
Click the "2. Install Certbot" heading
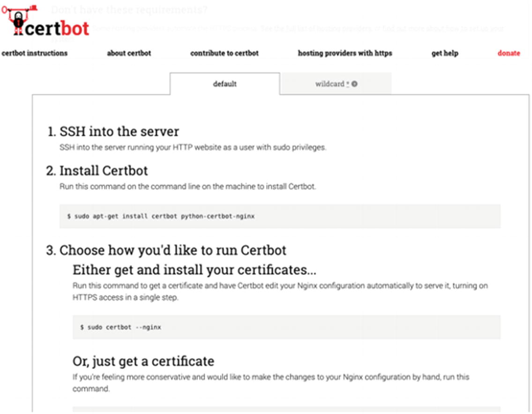pos(97,170)
